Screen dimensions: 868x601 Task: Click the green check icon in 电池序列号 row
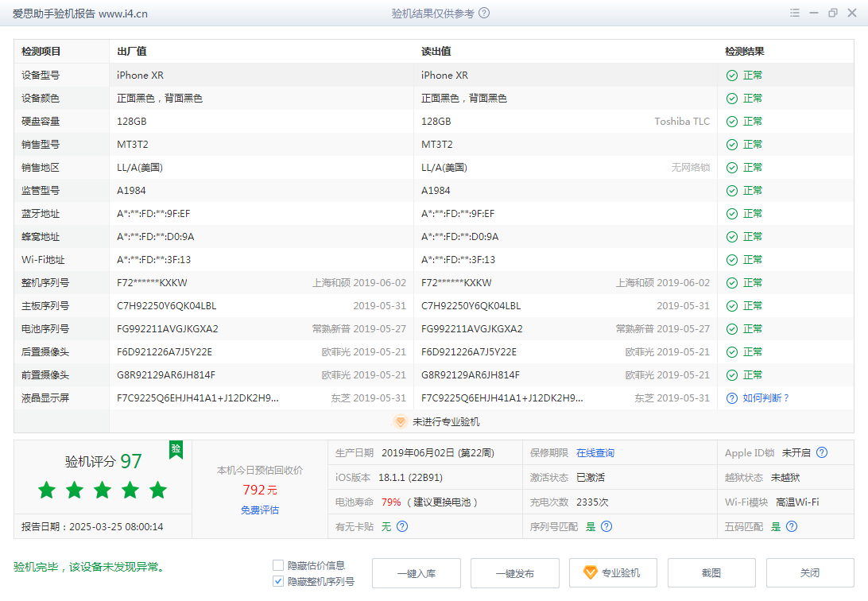(732, 329)
